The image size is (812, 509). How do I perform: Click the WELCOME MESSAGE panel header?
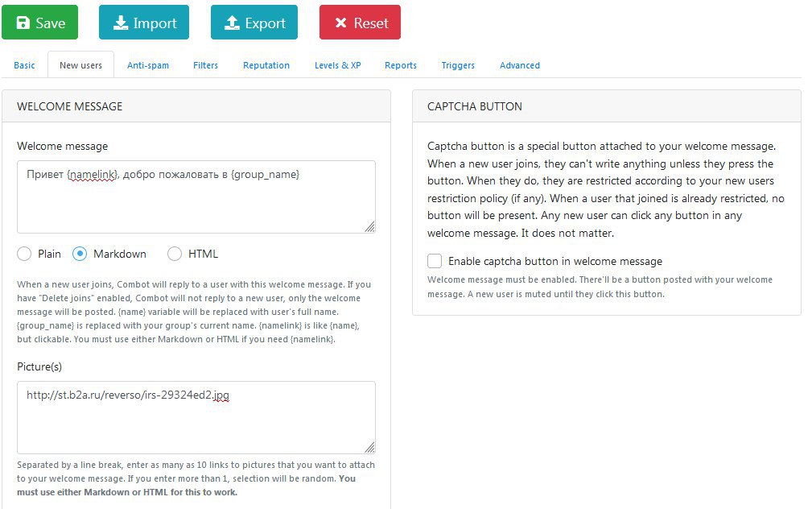point(196,106)
